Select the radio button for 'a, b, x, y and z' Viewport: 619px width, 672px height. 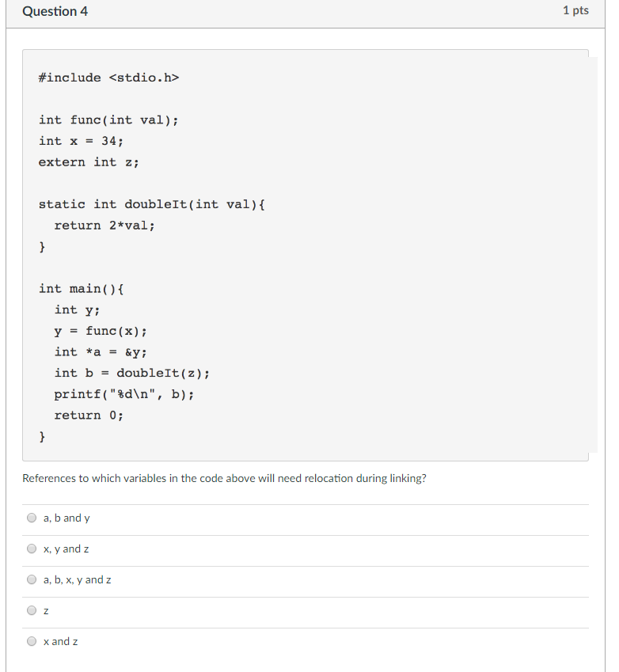click(31, 579)
